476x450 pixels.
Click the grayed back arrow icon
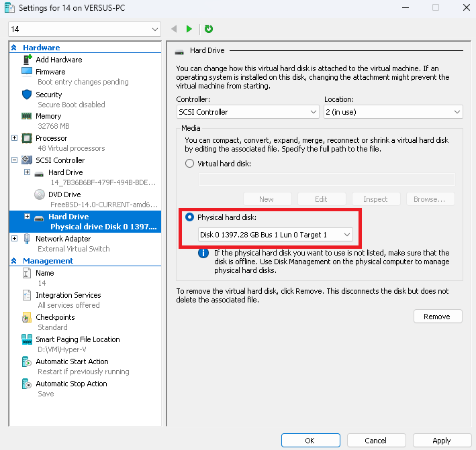click(174, 29)
